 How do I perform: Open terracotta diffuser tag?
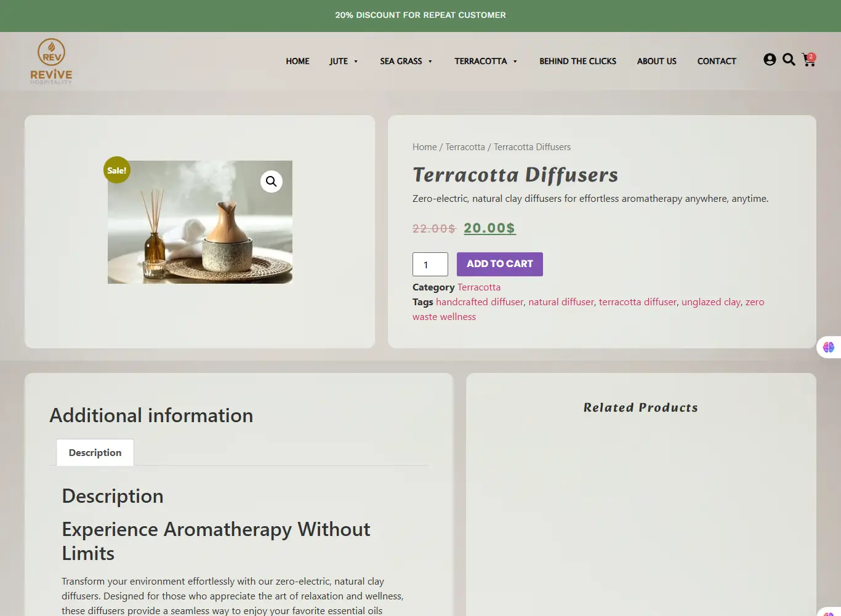638,302
